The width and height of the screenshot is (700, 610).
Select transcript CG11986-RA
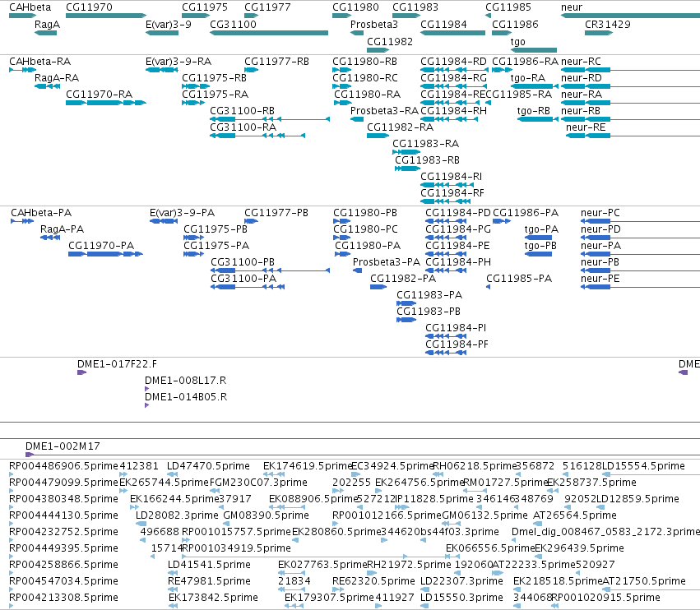[x=525, y=62]
